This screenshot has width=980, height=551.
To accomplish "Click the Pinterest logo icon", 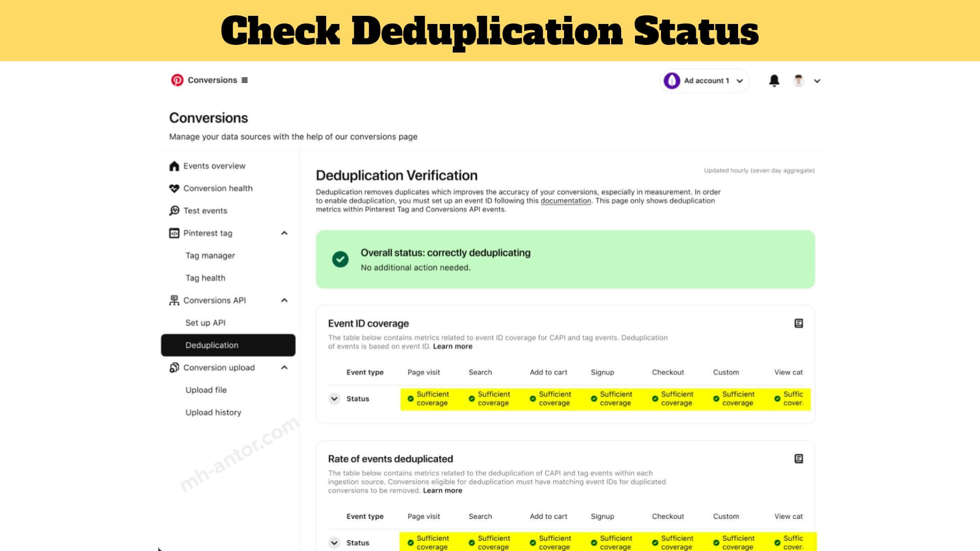I will pyautogui.click(x=177, y=80).
